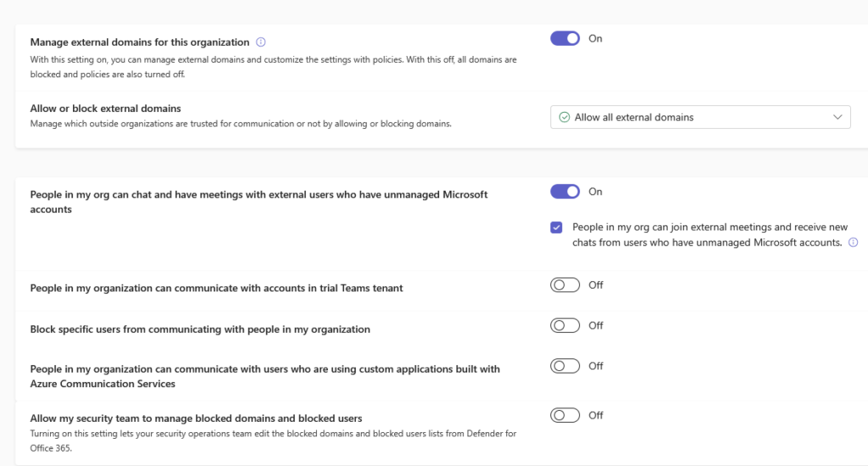Click Off label for Block specific users

(x=596, y=325)
